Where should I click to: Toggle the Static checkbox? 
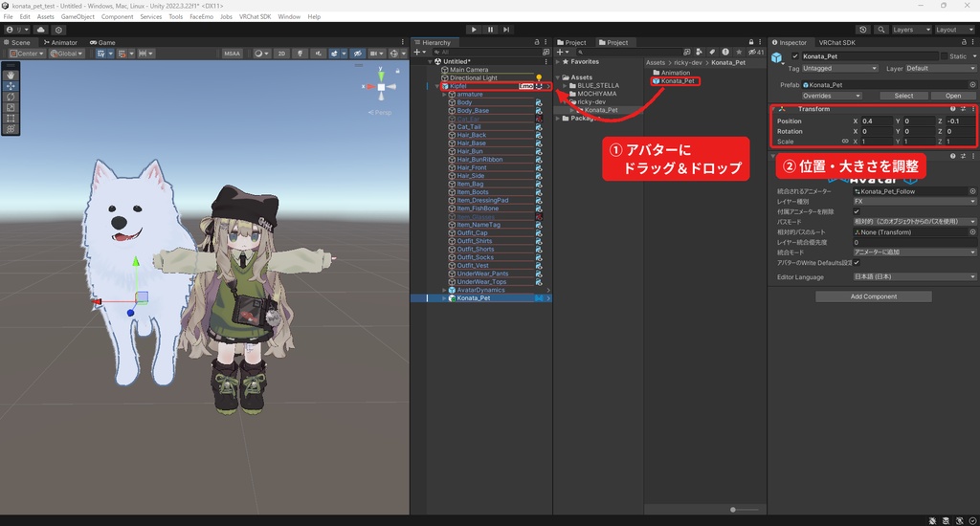944,56
